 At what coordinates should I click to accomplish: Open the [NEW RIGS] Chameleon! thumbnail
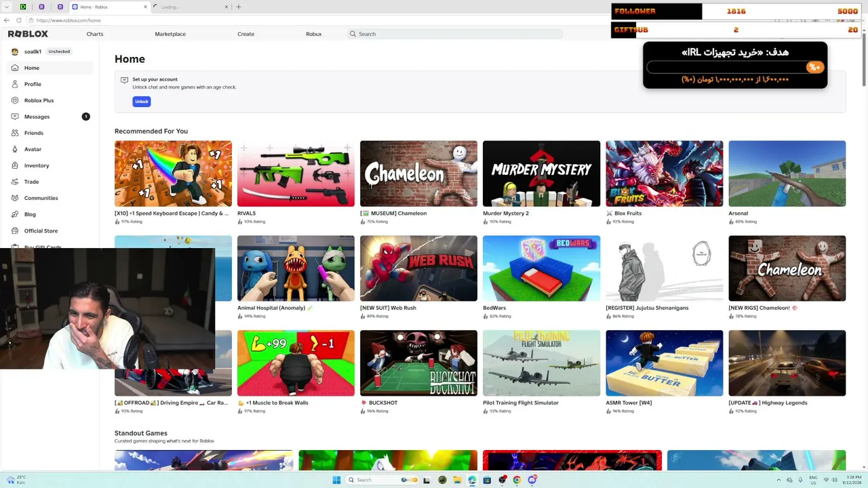pyautogui.click(x=787, y=268)
